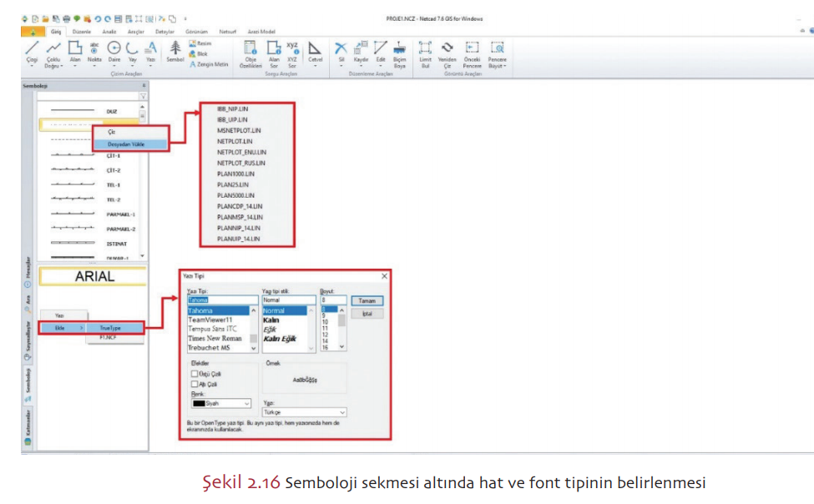Select the Çizgi line drawing tool
The image size is (814, 504).
point(32,50)
